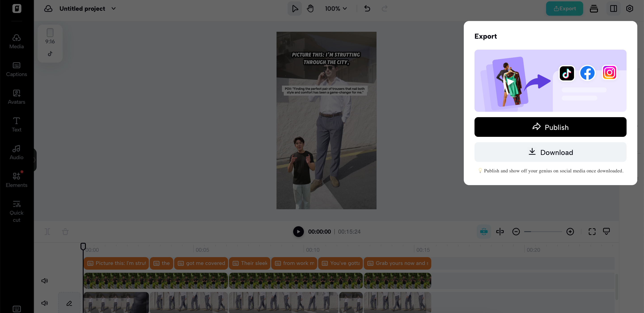Mute the video track audio

pos(44,303)
